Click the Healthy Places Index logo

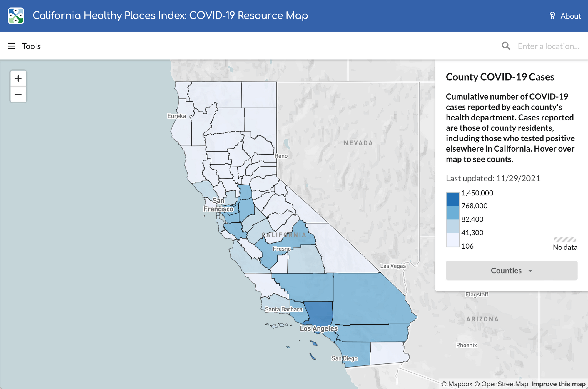point(16,15)
